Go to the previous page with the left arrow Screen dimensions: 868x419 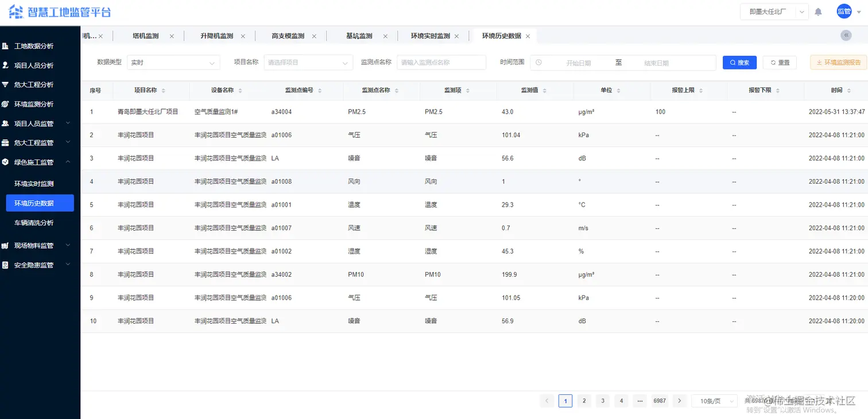pyautogui.click(x=547, y=401)
